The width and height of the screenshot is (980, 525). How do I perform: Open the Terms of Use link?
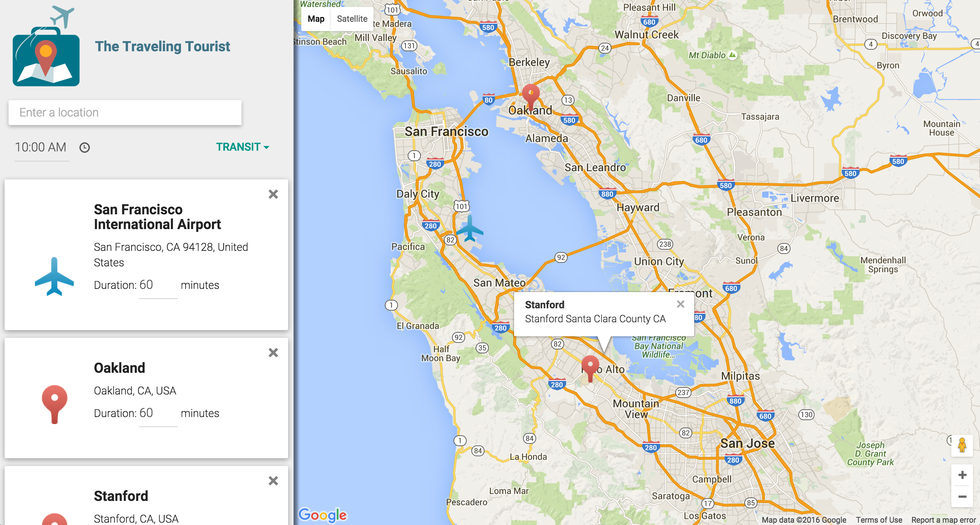[x=879, y=520]
